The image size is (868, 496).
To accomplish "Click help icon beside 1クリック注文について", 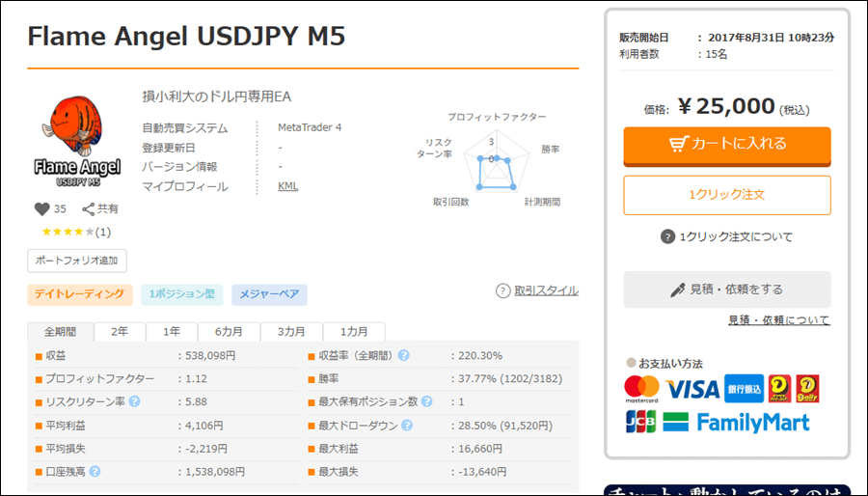I will pyautogui.click(x=667, y=236).
